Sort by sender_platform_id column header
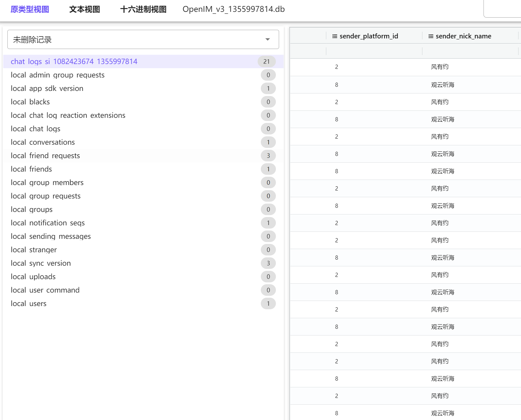Viewport: 521px width, 420px height. point(369,36)
